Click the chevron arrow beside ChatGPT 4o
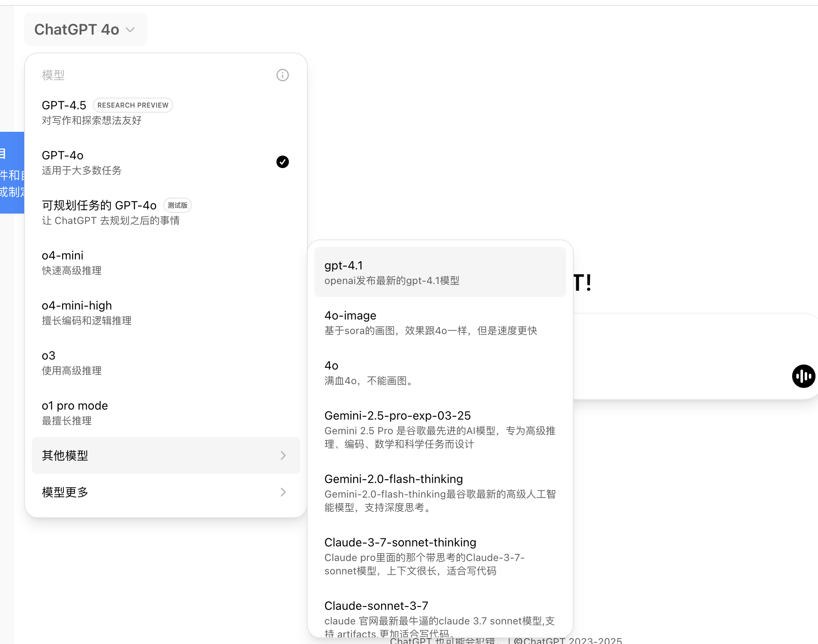This screenshot has width=818, height=644. pos(130,30)
